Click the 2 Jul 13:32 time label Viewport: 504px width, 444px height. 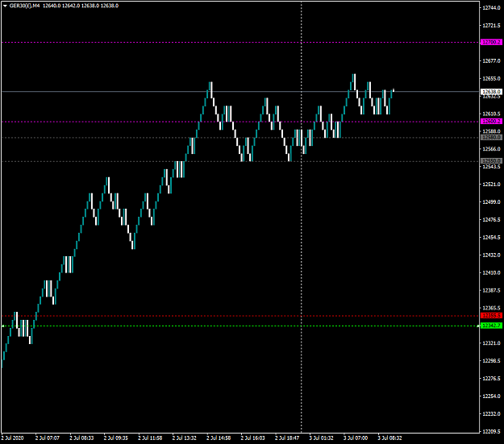[x=185, y=438]
